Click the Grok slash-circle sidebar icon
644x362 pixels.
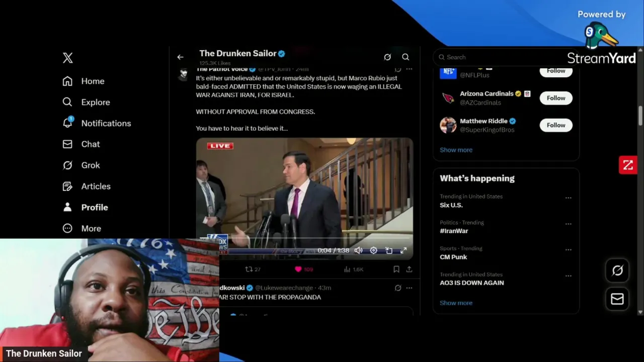pos(67,165)
